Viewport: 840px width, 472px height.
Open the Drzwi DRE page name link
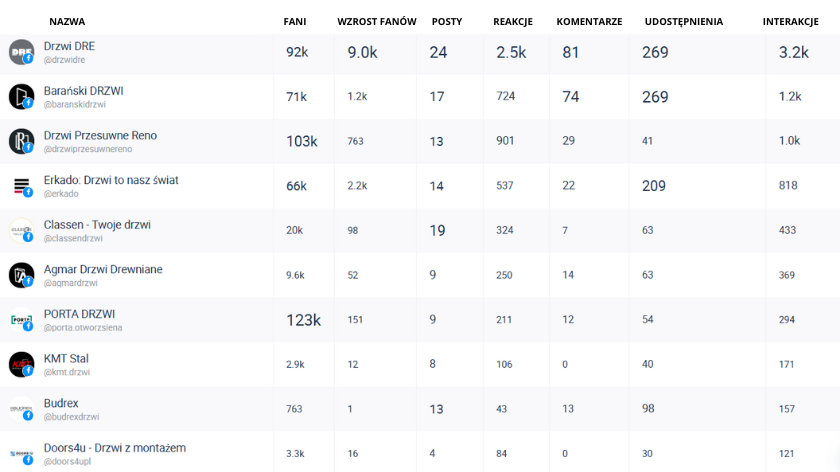click(69, 46)
